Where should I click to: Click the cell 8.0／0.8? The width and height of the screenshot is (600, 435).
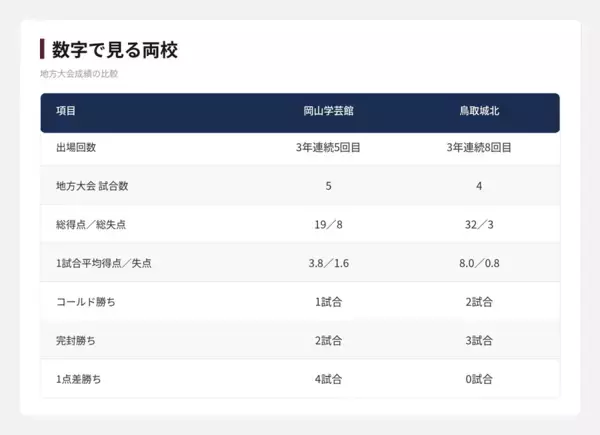pyautogui.click(x=479, y=263)
